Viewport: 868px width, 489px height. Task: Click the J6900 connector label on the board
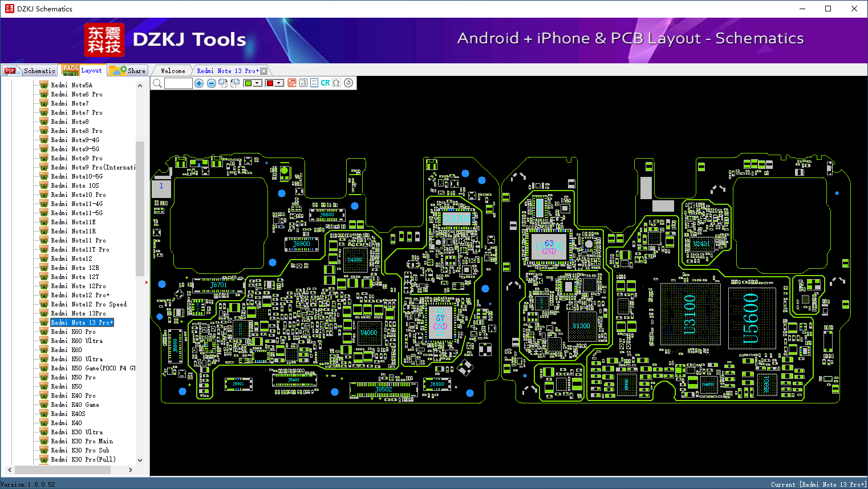tap(302, 244)
